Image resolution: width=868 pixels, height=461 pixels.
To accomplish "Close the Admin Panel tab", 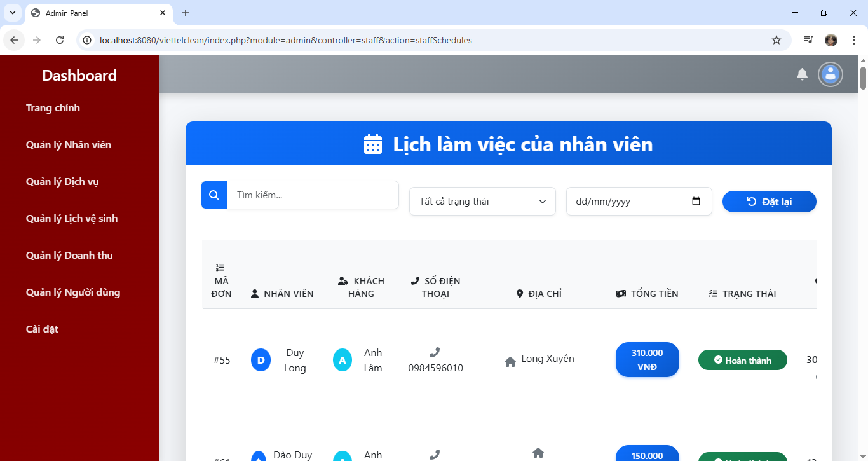I will coord(163,13).
